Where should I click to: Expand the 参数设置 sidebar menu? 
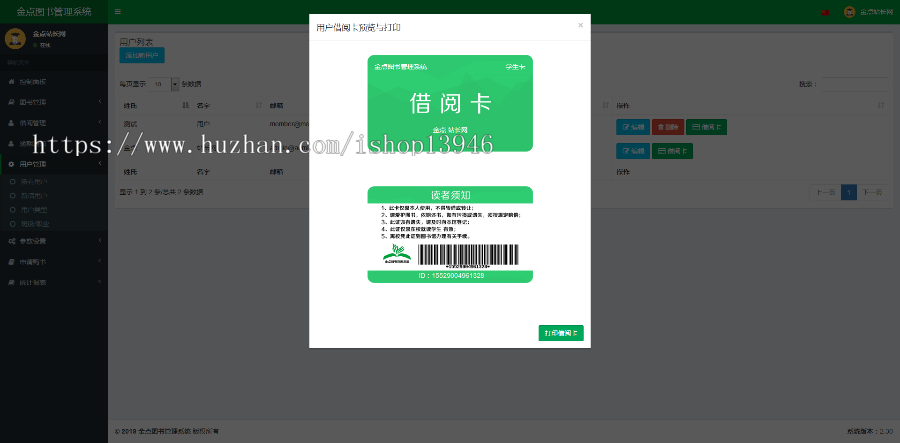pyautogui.click(x=54, y=241)
